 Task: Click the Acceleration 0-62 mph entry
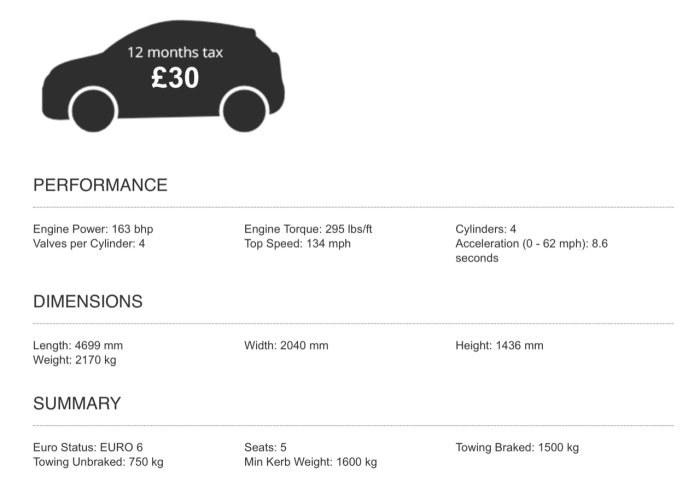531,251
